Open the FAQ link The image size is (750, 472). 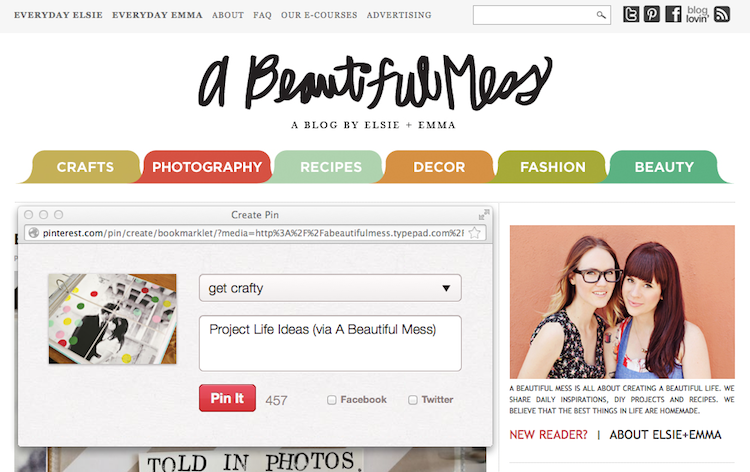tap(262, 15)
